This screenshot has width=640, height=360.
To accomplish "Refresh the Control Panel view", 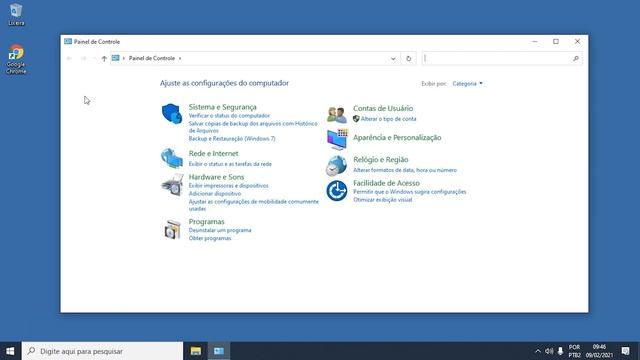I will click(x=408, y=58).
